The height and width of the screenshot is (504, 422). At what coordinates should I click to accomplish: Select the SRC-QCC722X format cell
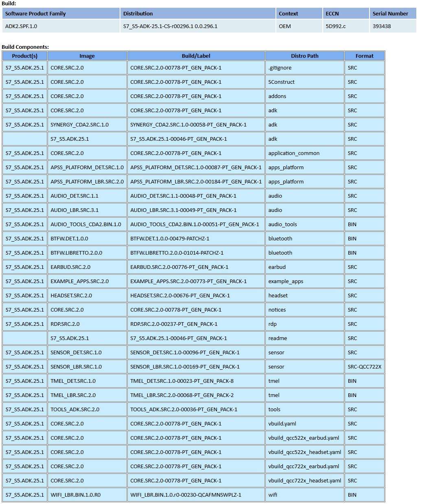click(364, 367)
